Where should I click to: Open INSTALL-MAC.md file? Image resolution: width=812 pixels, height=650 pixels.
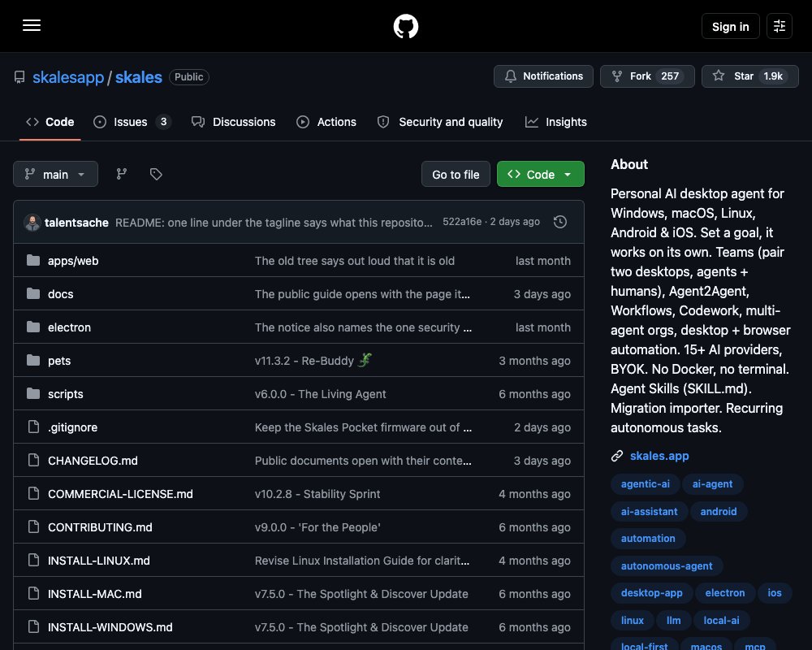click(95, 593)
